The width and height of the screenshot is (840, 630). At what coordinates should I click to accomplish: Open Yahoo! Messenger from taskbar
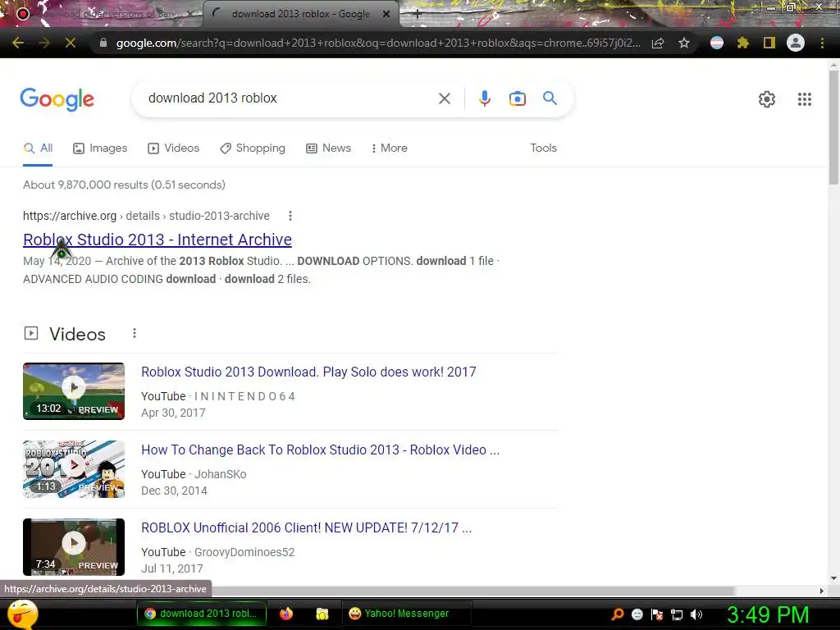[x=406, y=614]
